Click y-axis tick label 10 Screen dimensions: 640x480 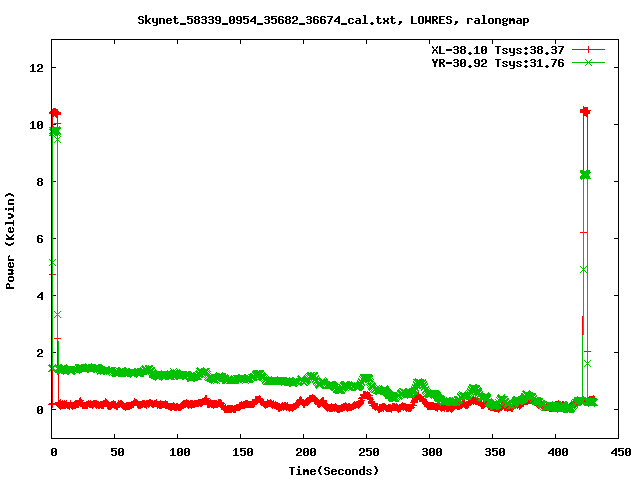(x=36, y=125)
